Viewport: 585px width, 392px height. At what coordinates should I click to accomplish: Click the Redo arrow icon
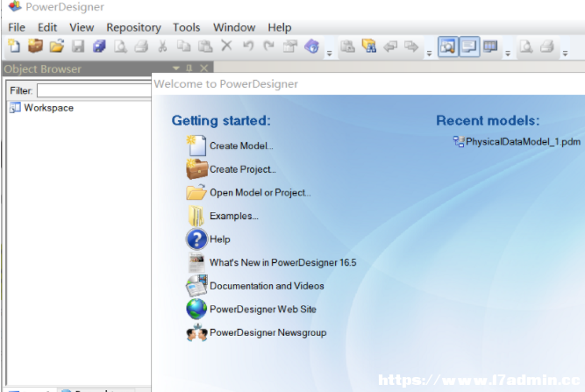click(268, 46)
